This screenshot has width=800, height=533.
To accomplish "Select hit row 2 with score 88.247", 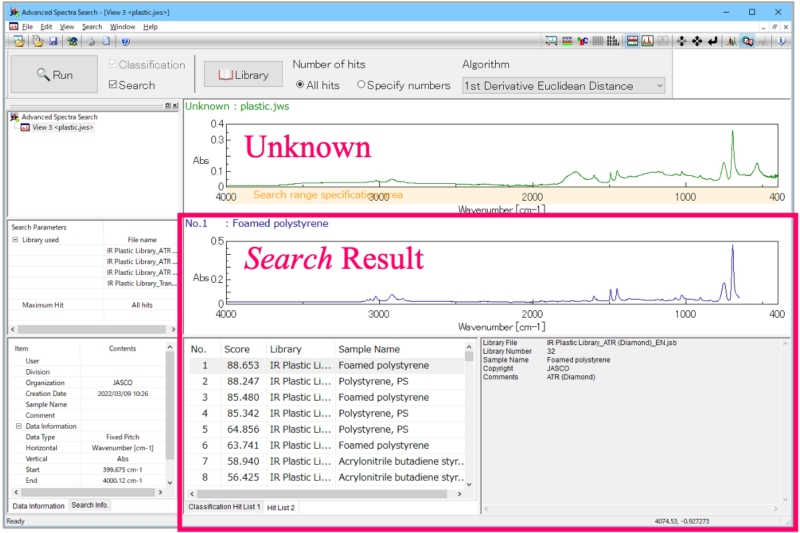I will tap(327, 381).
